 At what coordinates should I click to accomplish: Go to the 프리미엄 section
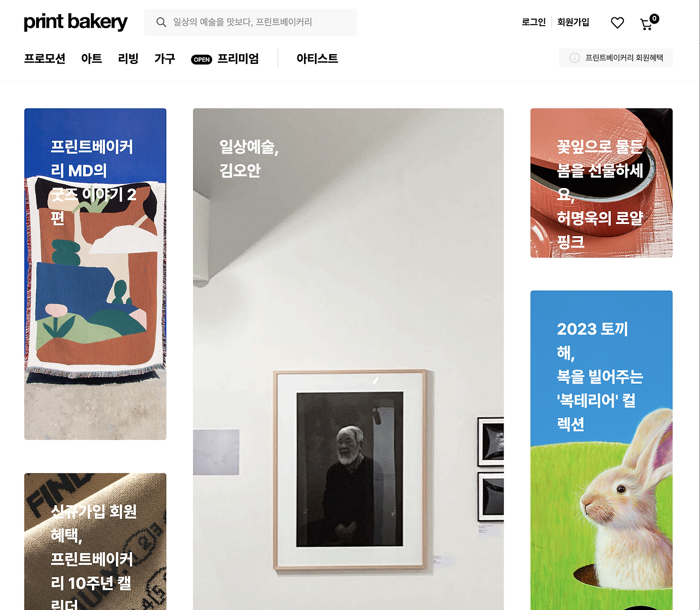point(238,58)
